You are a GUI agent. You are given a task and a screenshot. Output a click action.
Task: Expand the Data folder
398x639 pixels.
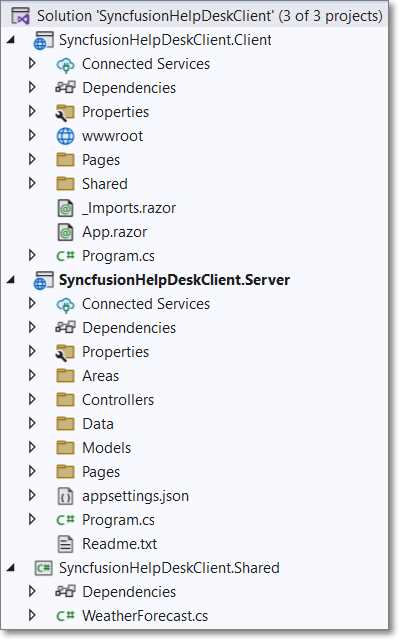click(x=32, y=423)
